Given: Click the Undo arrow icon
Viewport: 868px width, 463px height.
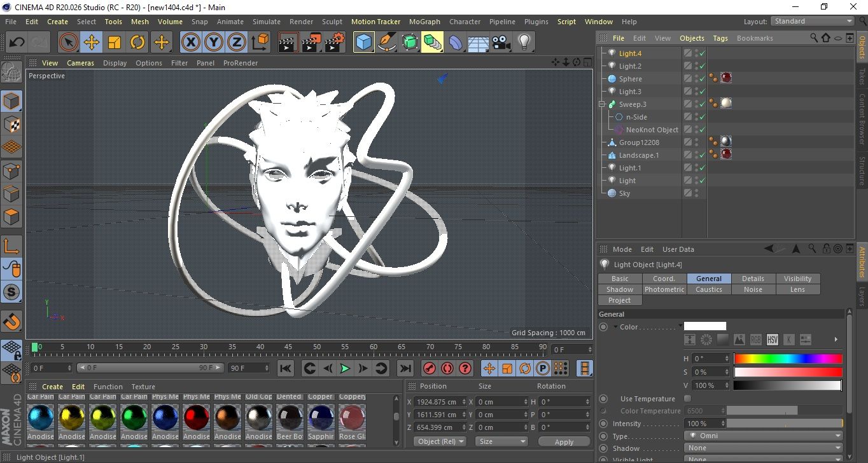Looking at the screenshot, I should 17,43.
